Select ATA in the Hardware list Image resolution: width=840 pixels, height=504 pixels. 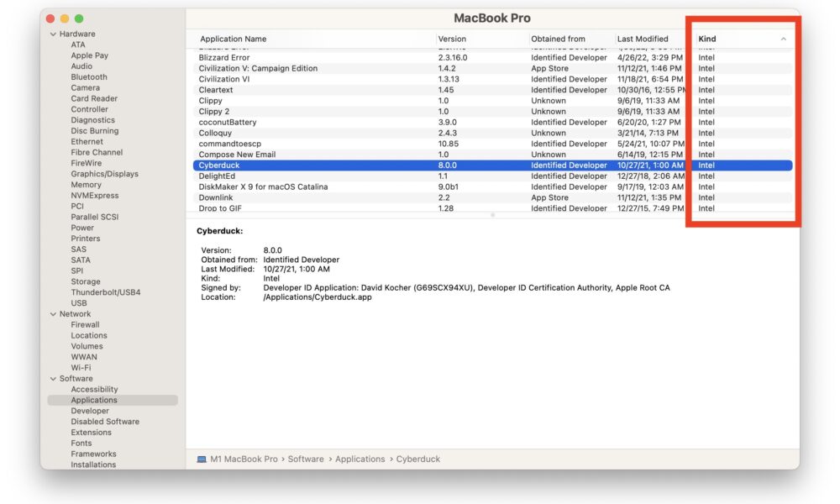click(78, 45)
